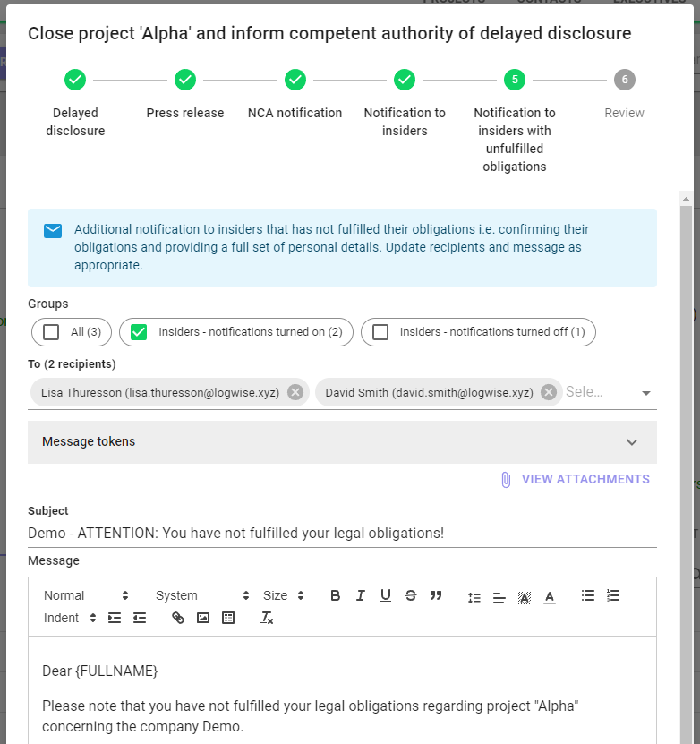Toggle strikethrough formatting
700x744 pixels.
pyautogui.click(x=411, y=595)
